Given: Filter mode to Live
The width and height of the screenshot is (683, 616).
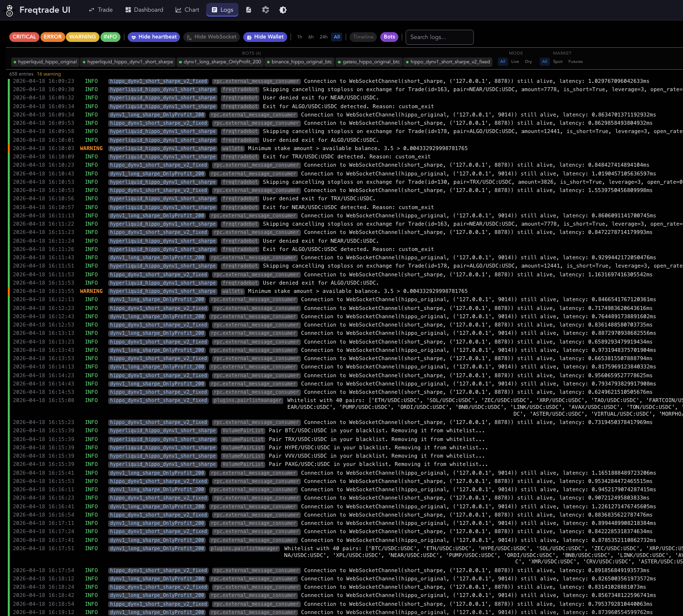Looking at the screenshot, I should pyautogui.click(x=515, y=62).
